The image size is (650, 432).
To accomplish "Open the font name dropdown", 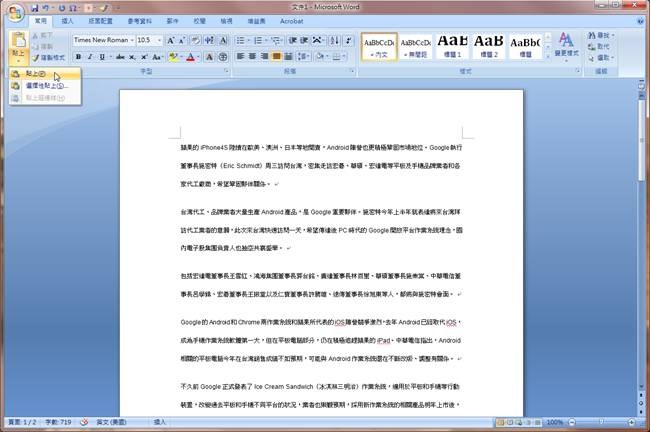I will click(x=132, y=40).
